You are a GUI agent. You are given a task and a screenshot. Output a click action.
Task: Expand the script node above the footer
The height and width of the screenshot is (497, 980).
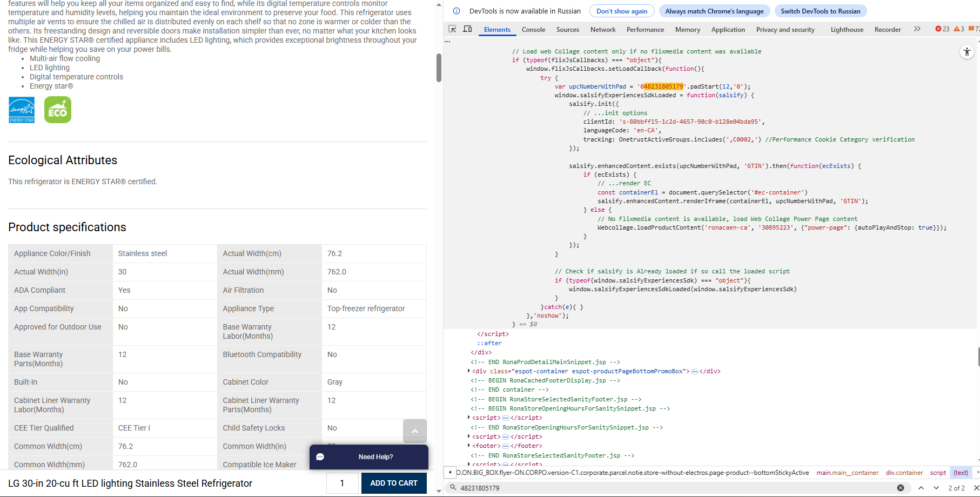pos(468,436)
